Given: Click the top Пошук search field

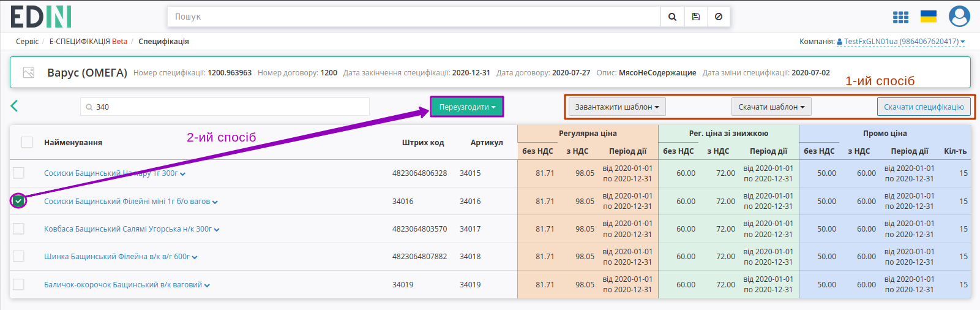Looking at the screenshot, I should tap(414, 17).
